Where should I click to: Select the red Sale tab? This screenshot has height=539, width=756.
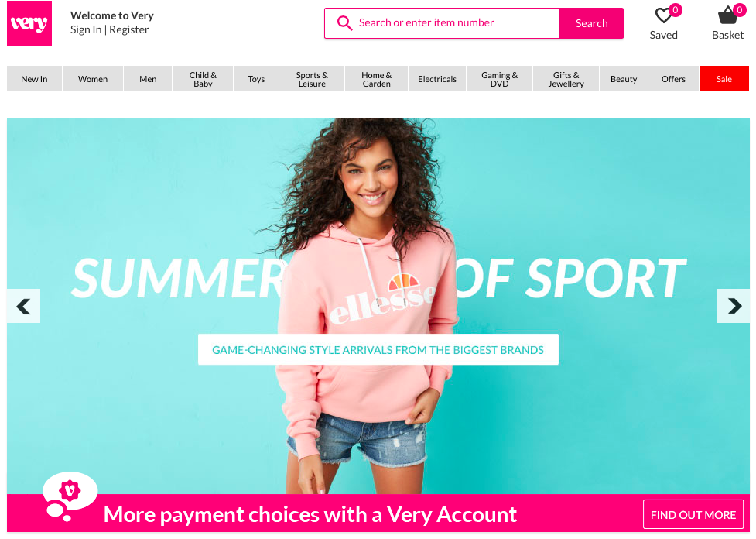[x=724, y=79]
